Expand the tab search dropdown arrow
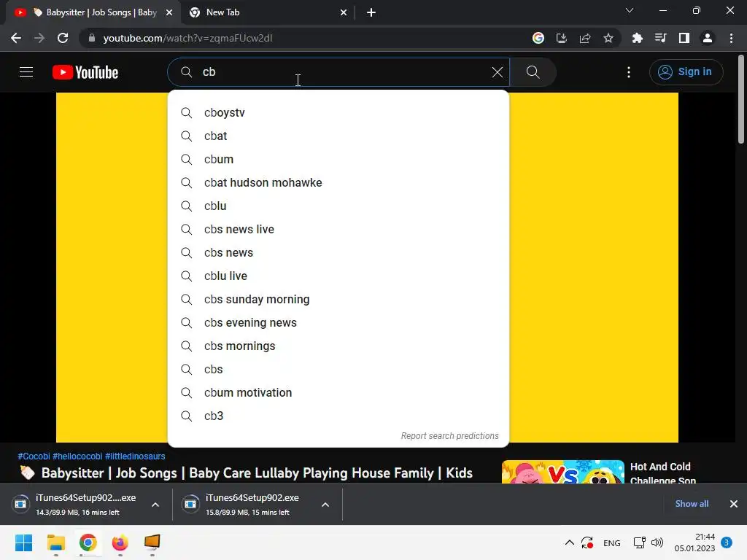Screen dimensions: 747x560 [630, 10]
